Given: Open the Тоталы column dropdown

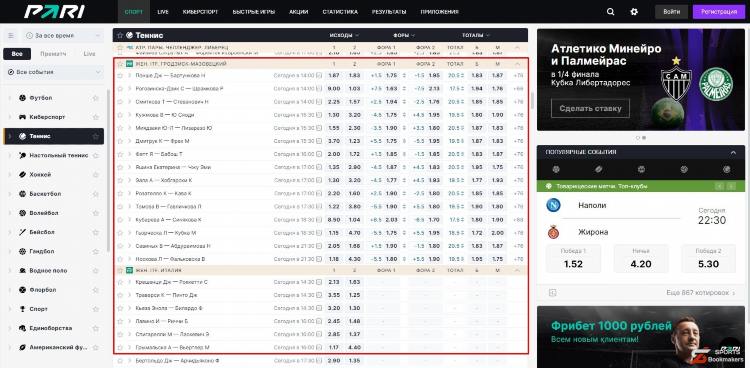Looking at the screenshot, I should [x=476, y=35].
